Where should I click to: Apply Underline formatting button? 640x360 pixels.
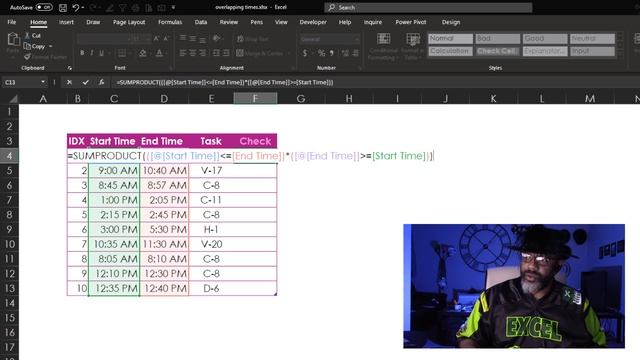tap(101, 53)
